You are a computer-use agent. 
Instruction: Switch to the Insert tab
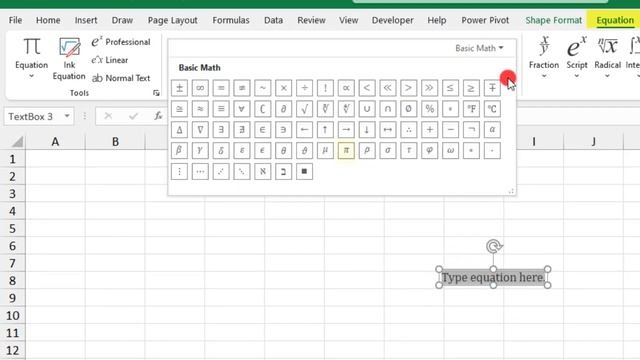[x=86, y=20]
